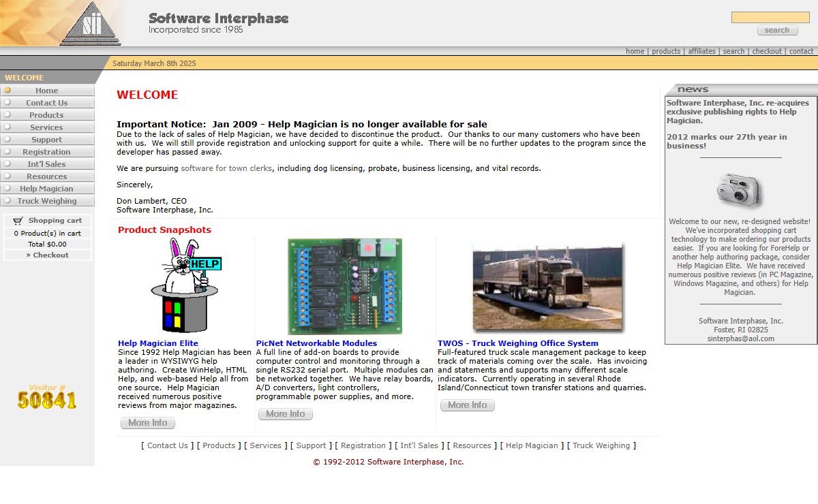The width and height of the screenshot is (818, 504).
Task: Click the Saturday March 8th 2025 date
Action: coord(154,63)
